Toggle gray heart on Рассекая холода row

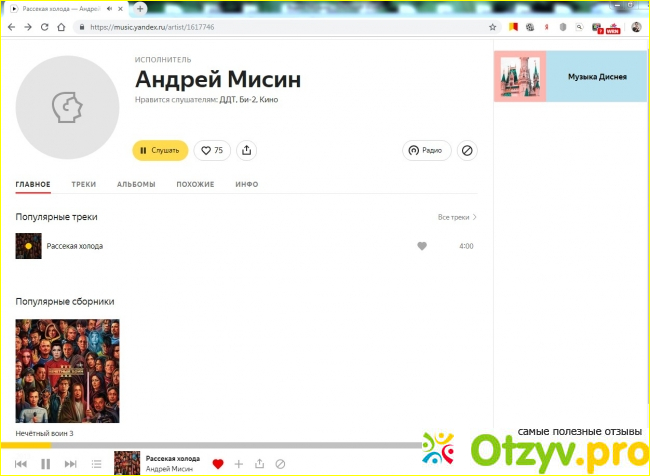[422, 246]
